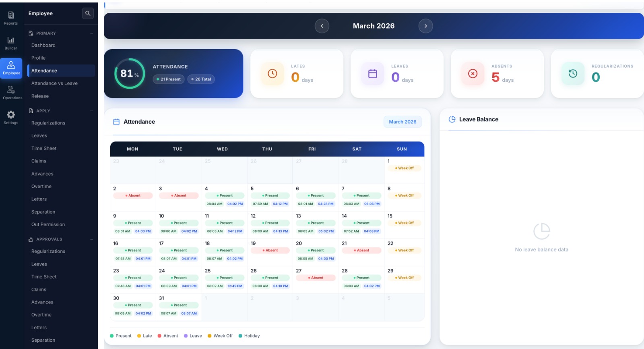The image size is (644, 349).
Task: Click 12:49 PM checkout on day 25
Action: pos(235,286)
